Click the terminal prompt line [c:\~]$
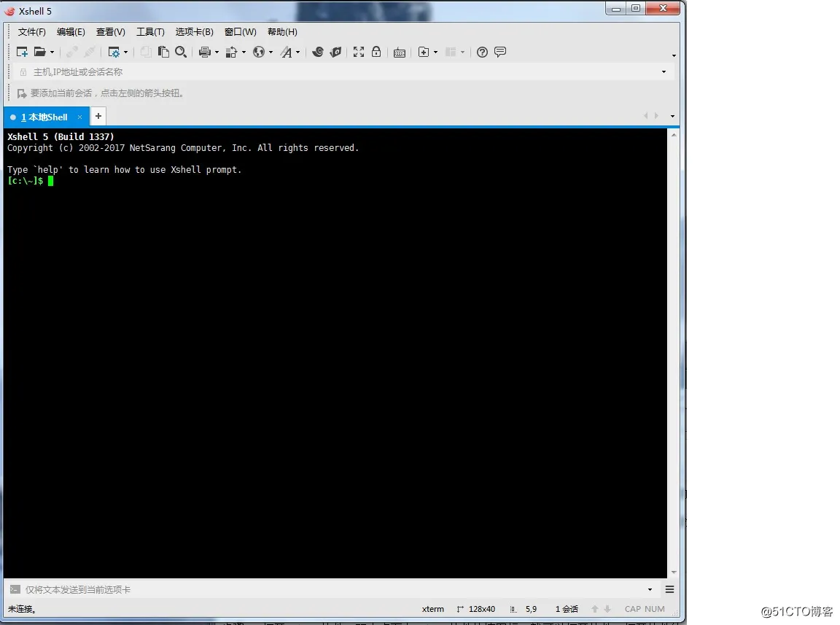Screen dimensions: 840x625 pos(26,181)
